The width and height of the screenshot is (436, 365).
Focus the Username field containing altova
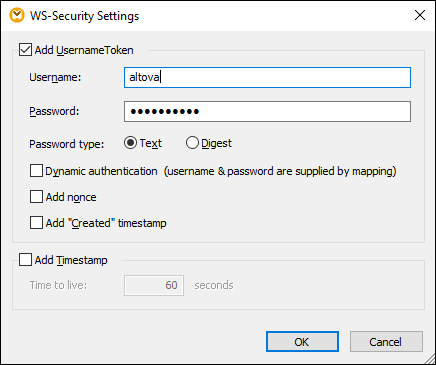click(267, 78)
